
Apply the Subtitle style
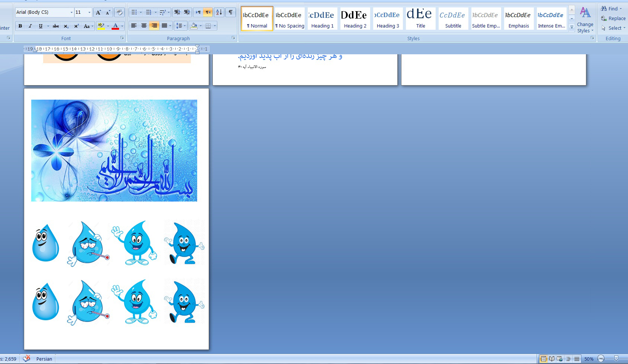tap(453, 19)
